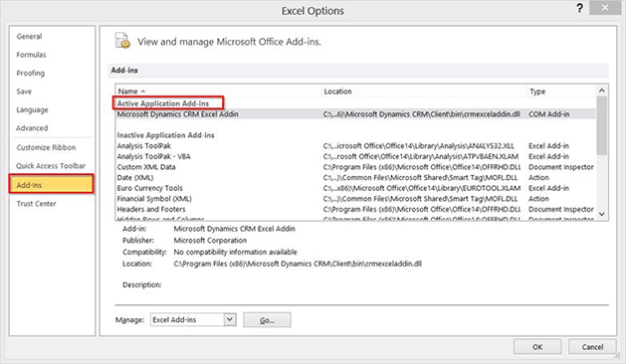
Task: Select Analysis ToolPak - VBA row
Action: [355, 156]
